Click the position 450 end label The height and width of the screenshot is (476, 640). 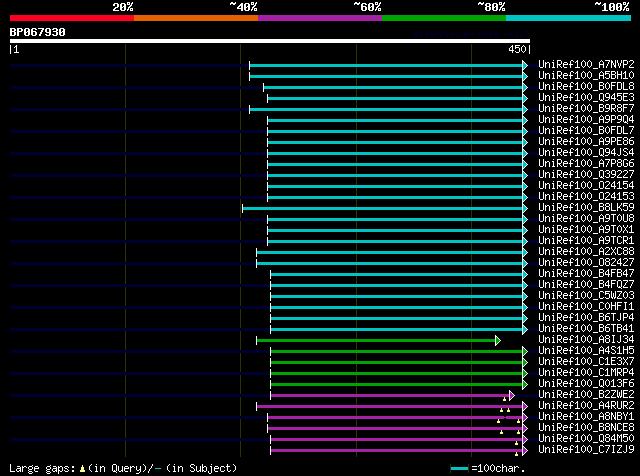(520, 49)
